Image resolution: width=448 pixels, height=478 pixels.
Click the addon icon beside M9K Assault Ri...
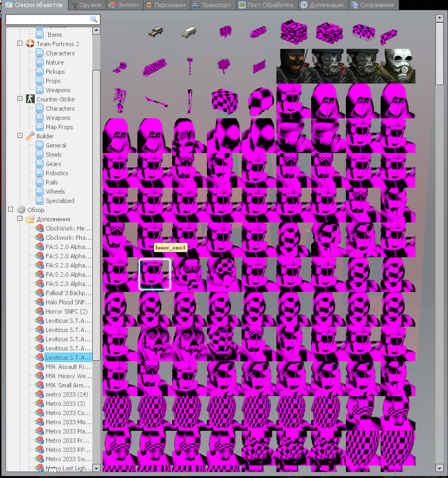pos(39,366)
